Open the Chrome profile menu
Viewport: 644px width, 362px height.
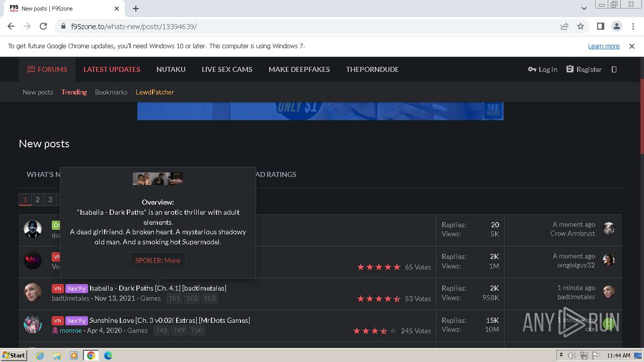pos(616,26)
